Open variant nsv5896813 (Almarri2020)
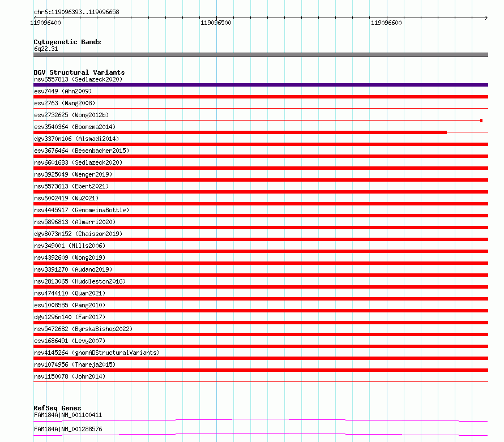This screenshot has width=504, height=442. (x=75, y=222)
